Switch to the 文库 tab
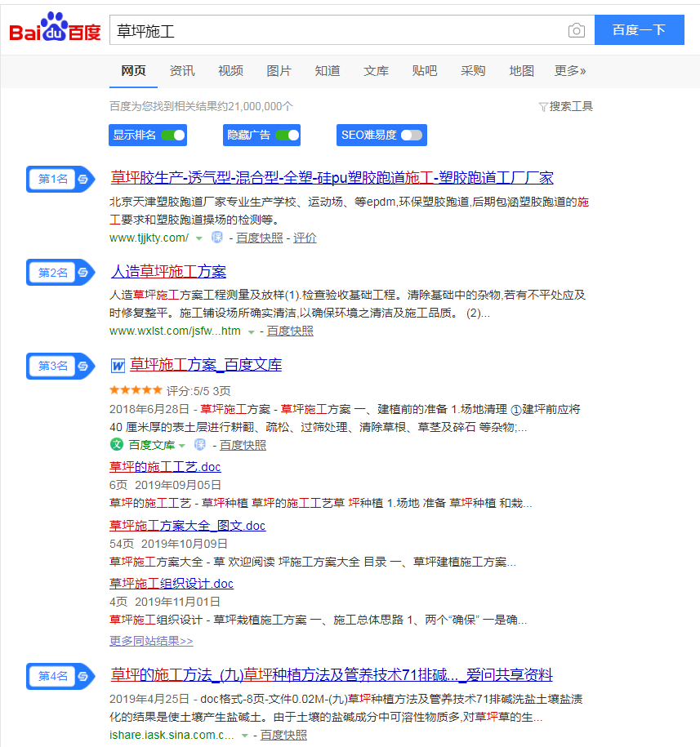 [x=376, y=71]
